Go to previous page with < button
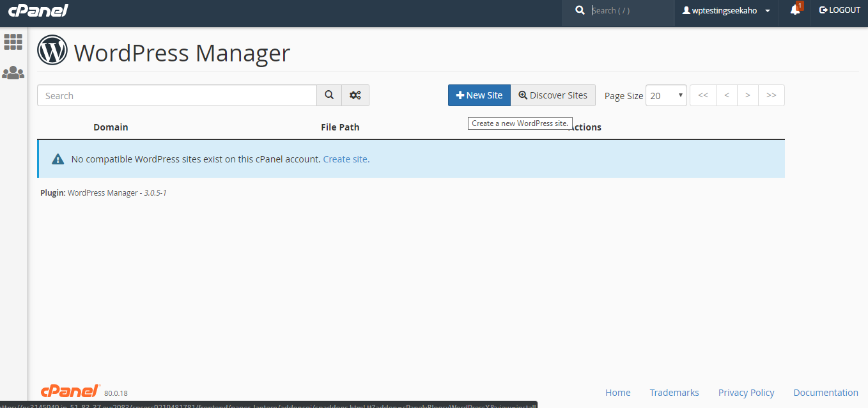Screen dimensions: 868x408 click(727, 95)
